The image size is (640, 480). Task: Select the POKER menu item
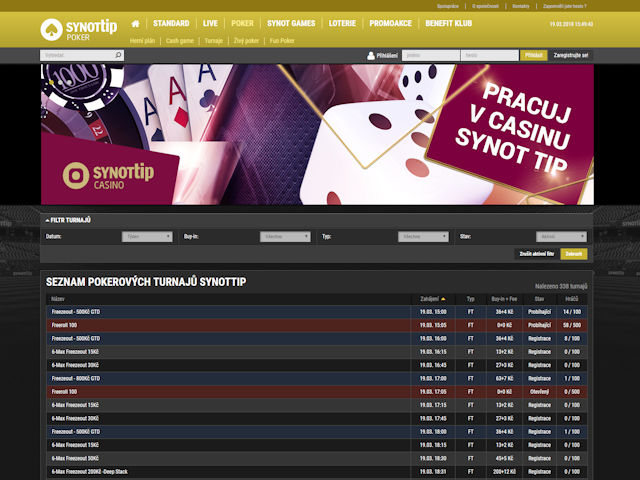click(x=242, y=24)
